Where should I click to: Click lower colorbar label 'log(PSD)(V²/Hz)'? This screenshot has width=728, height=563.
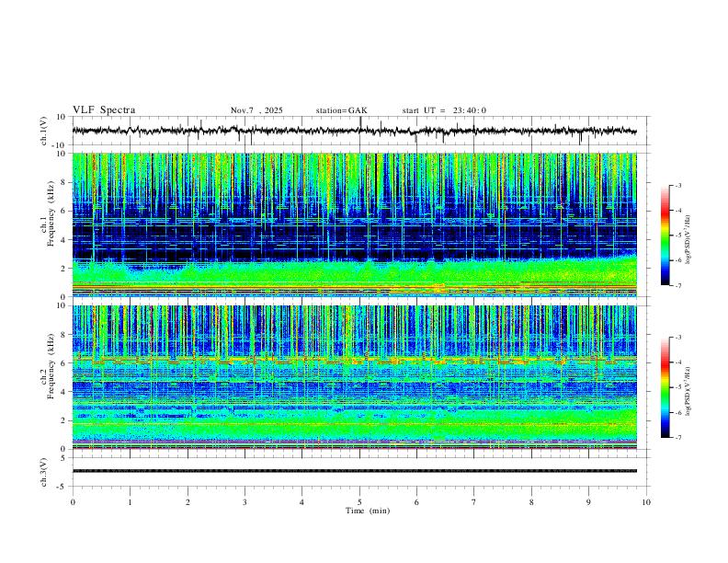tap(688, 391)
